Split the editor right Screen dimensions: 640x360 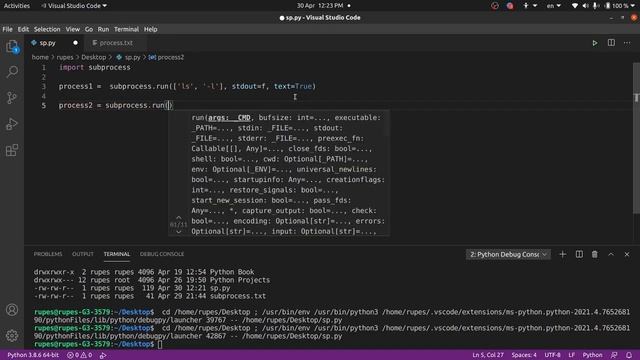[x=611, y=43]
